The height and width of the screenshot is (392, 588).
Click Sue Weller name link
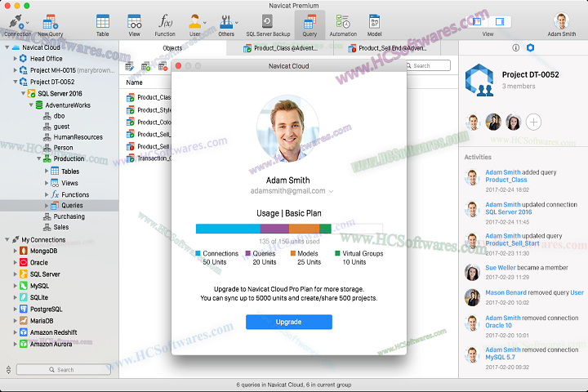[501, 268]
